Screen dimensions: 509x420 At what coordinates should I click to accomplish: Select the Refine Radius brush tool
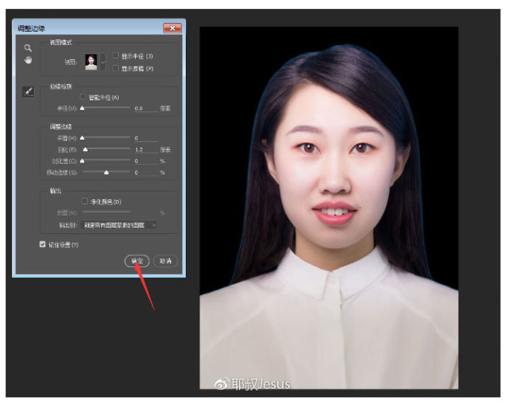click(x=28, y=92)
